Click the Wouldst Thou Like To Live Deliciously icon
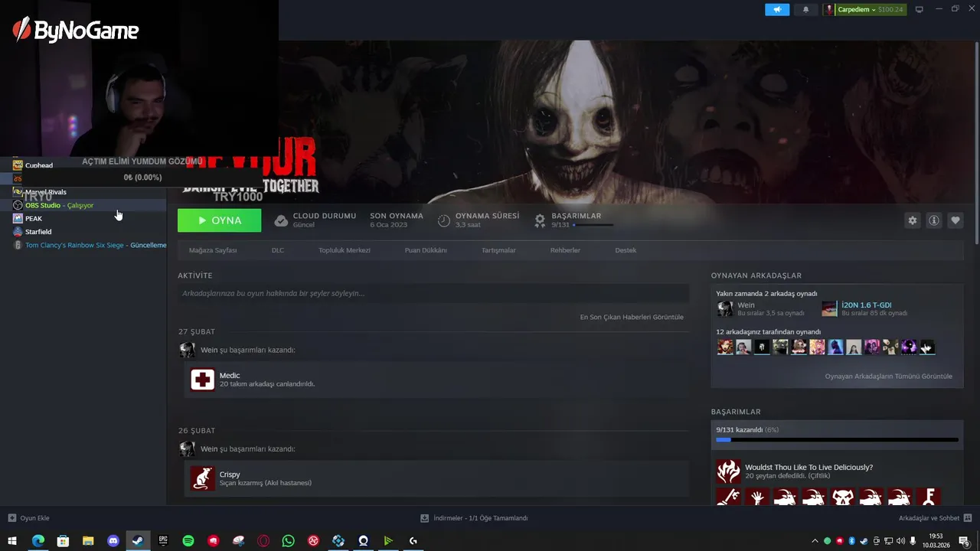The image size is (980, 551). coord(728,471)
